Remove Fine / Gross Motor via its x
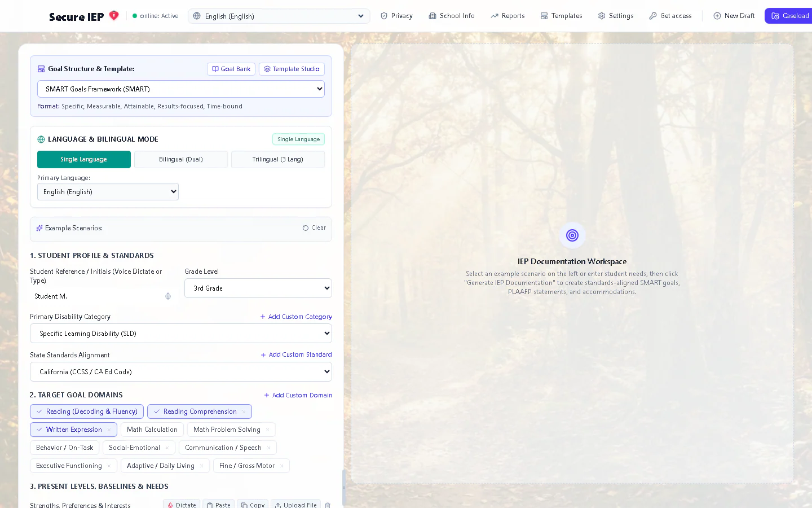The width and height of the screenshot is (812, 508). (x=281, y=466)
